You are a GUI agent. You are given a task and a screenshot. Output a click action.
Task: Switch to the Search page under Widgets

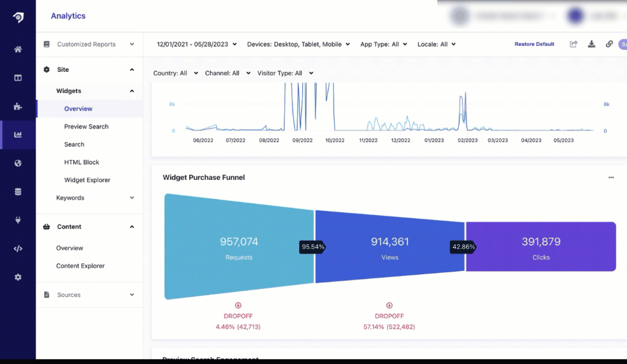tap(74, 144)
